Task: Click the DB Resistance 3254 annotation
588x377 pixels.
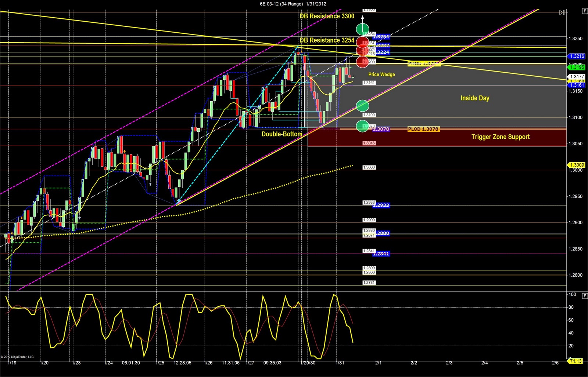Action: pos(327,40)
